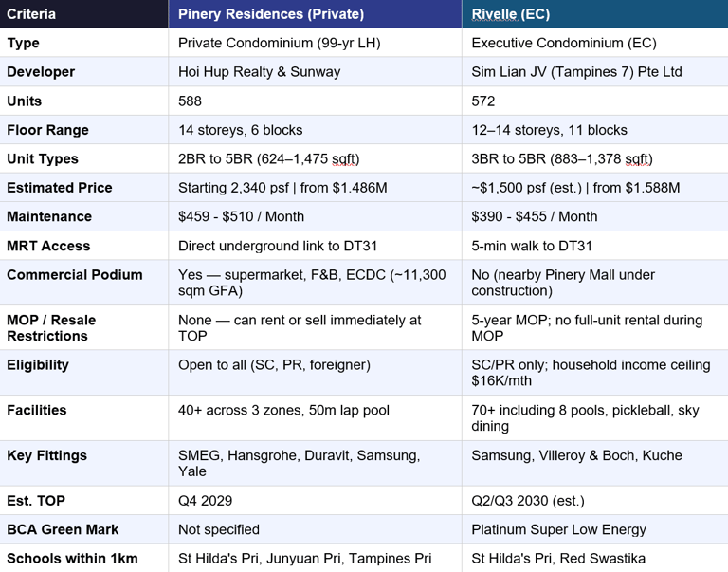Image resolution: width=728 pixels, height=572 pixels.
Task: Select the 'Estimated Price' row label
Action: point(84,187)
